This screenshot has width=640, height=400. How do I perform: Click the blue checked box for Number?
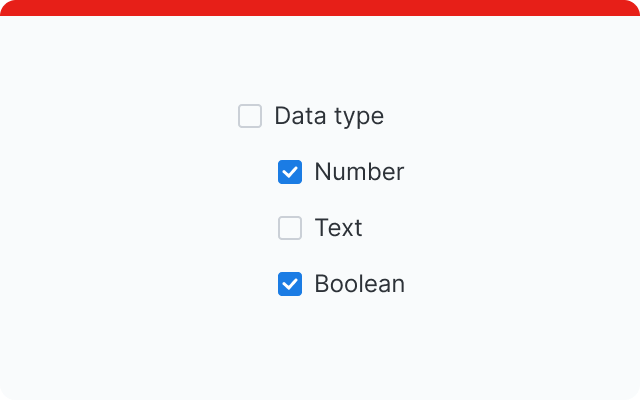(290, 172)
